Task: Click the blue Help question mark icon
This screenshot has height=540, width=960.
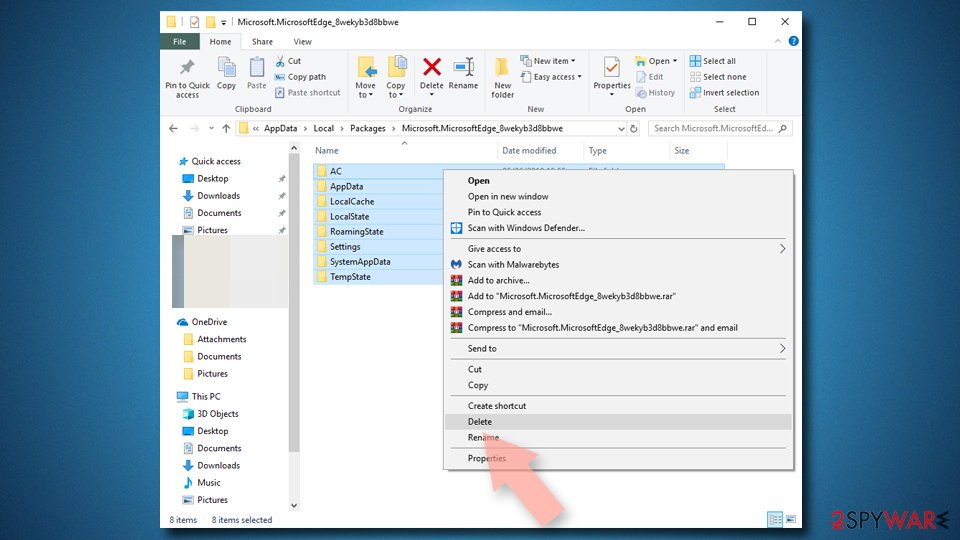Action: point(793,41)
